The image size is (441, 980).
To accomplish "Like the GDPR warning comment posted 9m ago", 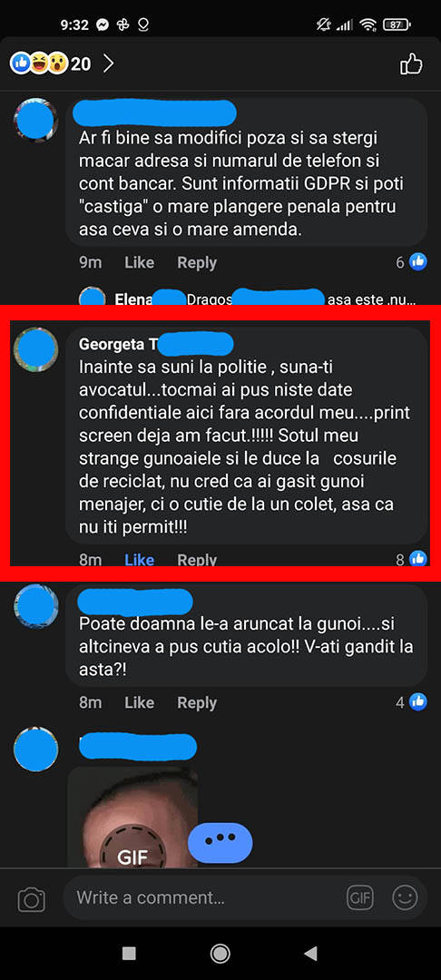I will 140,262.
